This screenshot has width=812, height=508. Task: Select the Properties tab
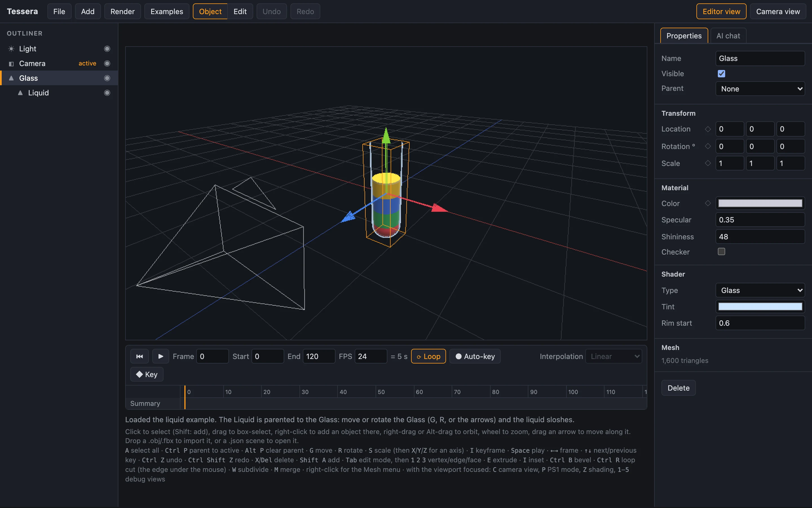tap(684, 36)
